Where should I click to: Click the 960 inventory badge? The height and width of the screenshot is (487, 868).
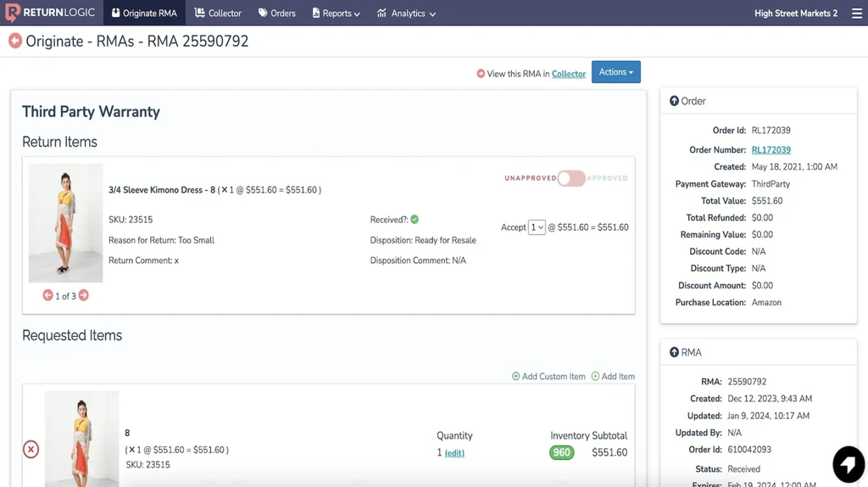point(561,453)
